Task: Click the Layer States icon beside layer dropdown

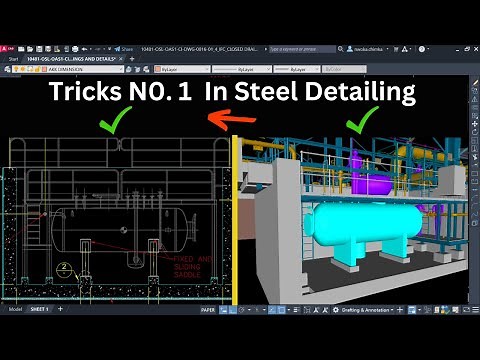Action: coord(146,69)
